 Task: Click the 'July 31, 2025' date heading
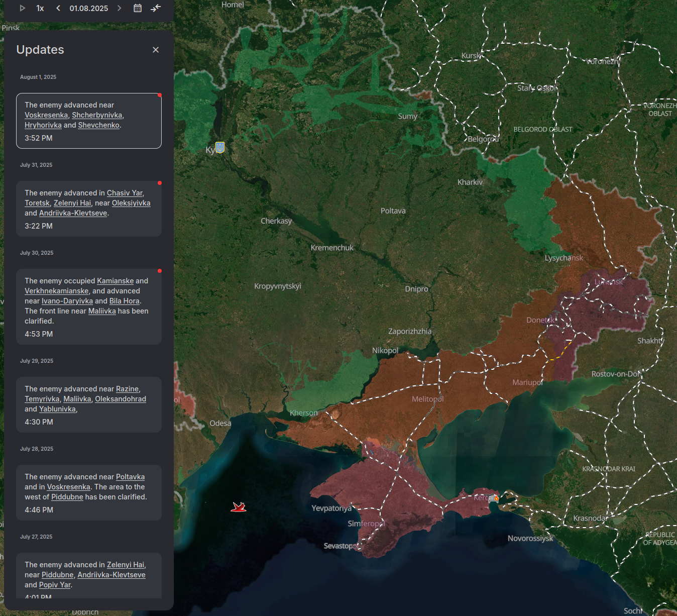point(36,165)
